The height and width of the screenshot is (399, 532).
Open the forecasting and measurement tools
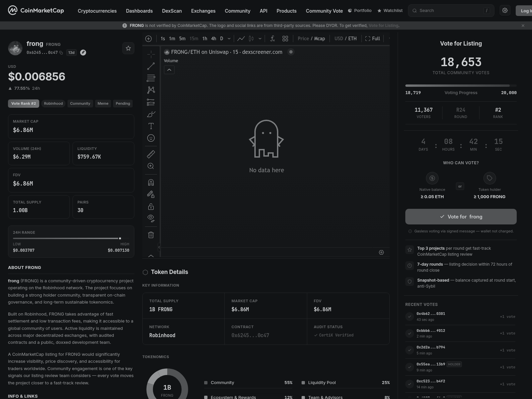151,102
